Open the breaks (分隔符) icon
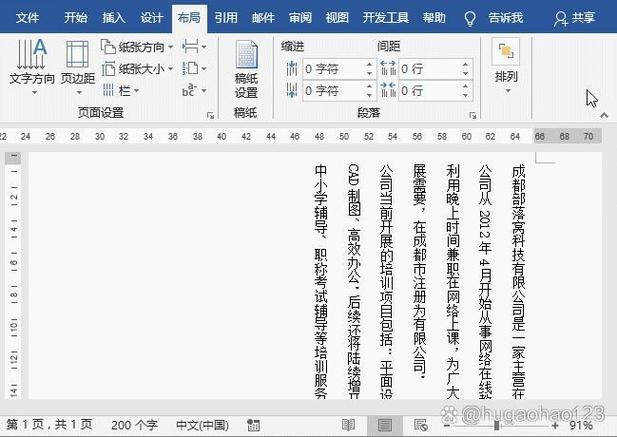This screenshot has width=617, height=437. pos(190,47)
